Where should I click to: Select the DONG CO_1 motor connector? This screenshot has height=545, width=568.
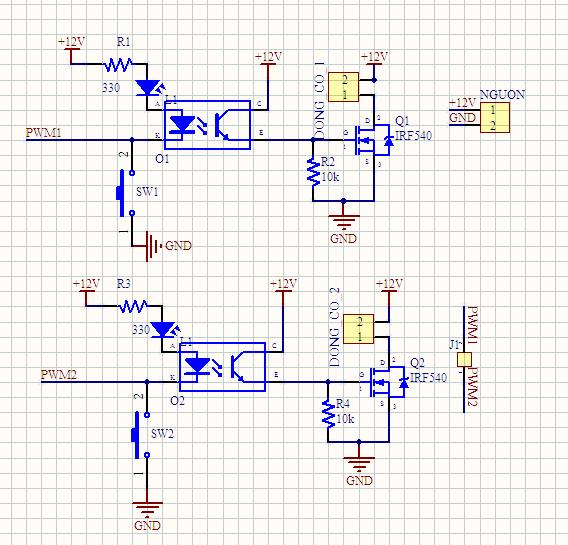tap(343, 87)
